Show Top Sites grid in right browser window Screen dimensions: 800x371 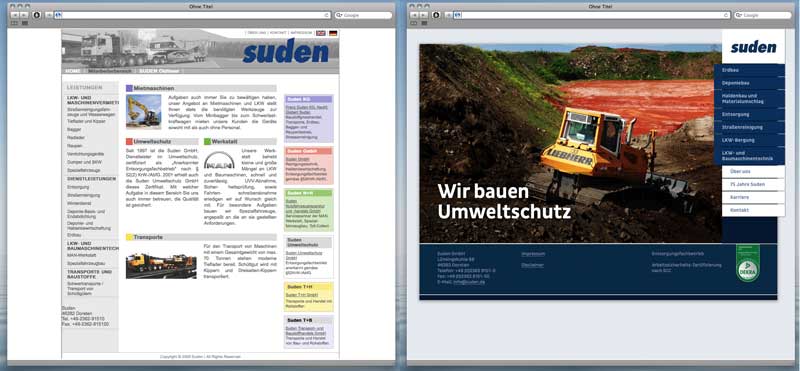tap(424, 23)
